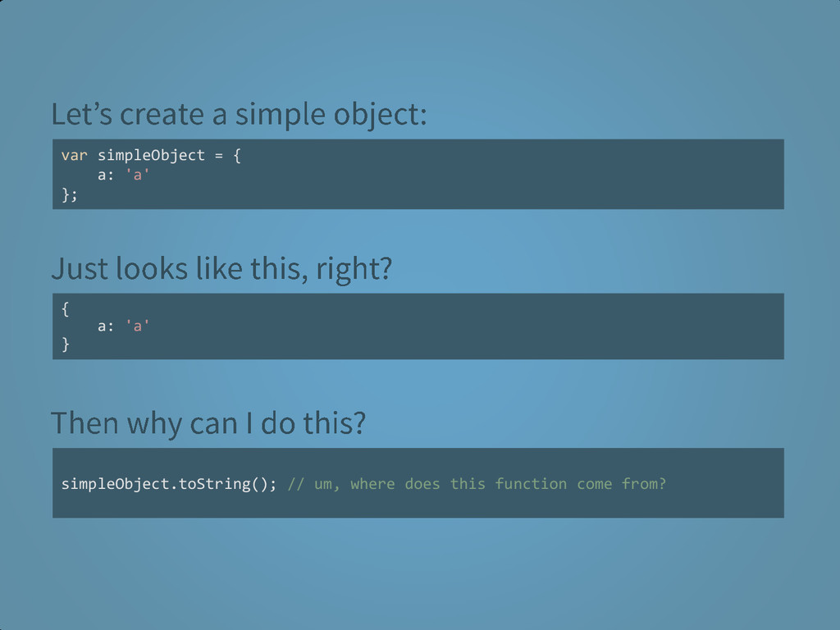
Task: Click opening brace after the equals sign
Action: pos(237,156)
